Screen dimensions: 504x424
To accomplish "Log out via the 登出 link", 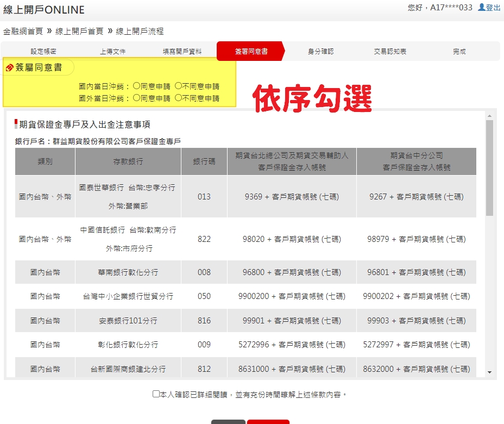I will tap(493, 8).
